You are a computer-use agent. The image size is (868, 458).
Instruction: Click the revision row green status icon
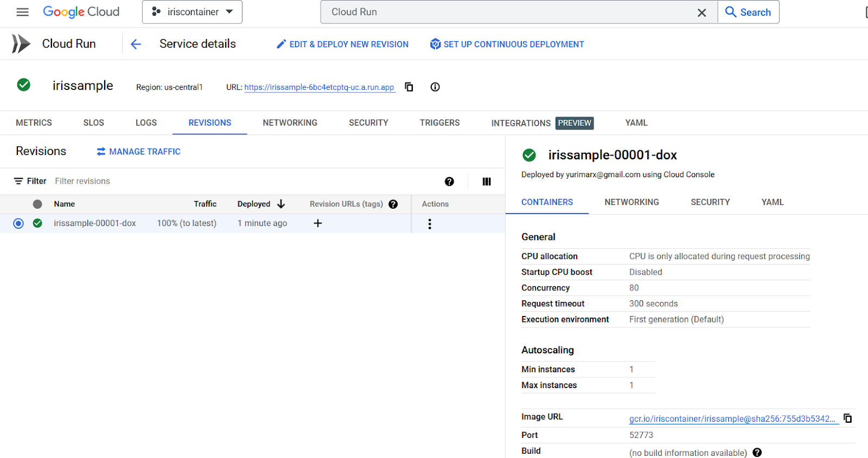point(37,223)
